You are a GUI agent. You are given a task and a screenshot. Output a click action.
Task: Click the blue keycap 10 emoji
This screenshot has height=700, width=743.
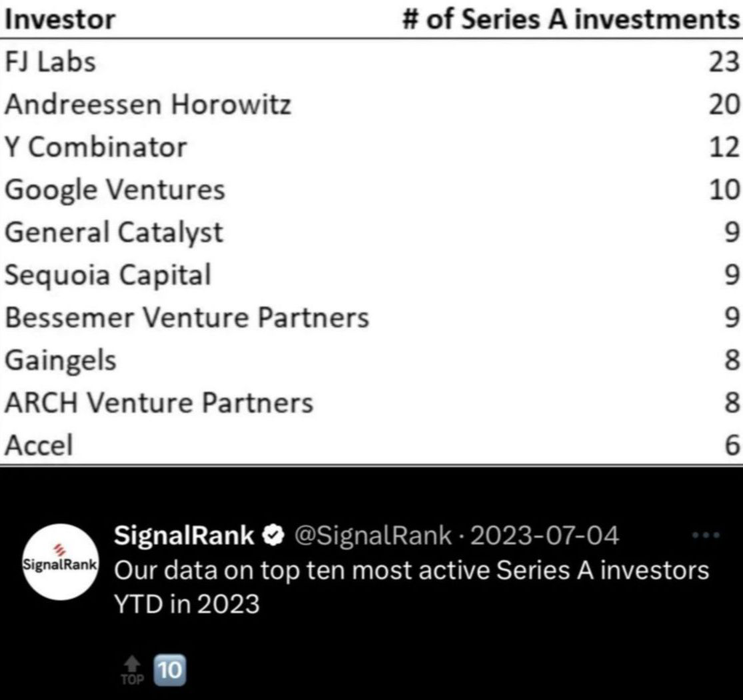(170, 671)
